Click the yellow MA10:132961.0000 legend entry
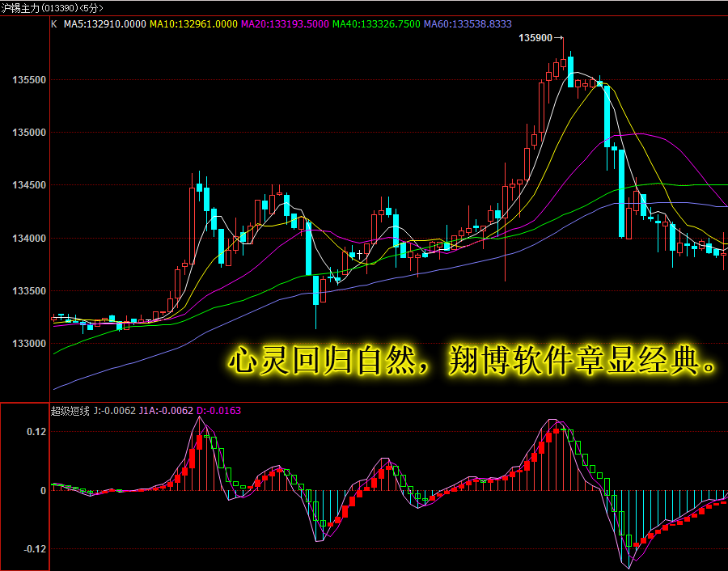This screenshot has height=571, width=728. point(193,24)
